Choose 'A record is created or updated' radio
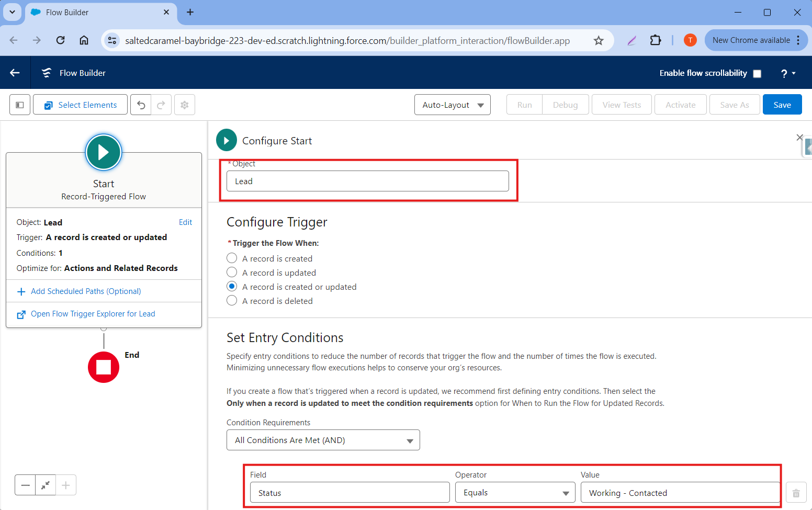 click(x=232, y=286)
